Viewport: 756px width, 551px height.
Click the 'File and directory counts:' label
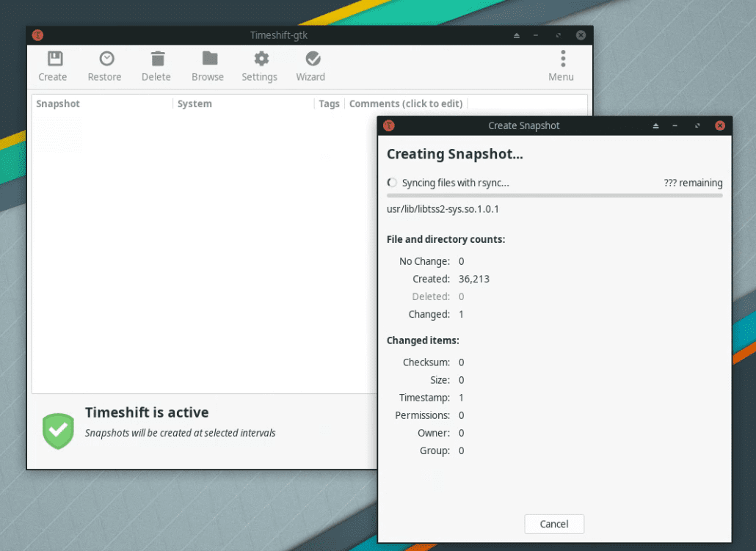(x=446, y=239)
